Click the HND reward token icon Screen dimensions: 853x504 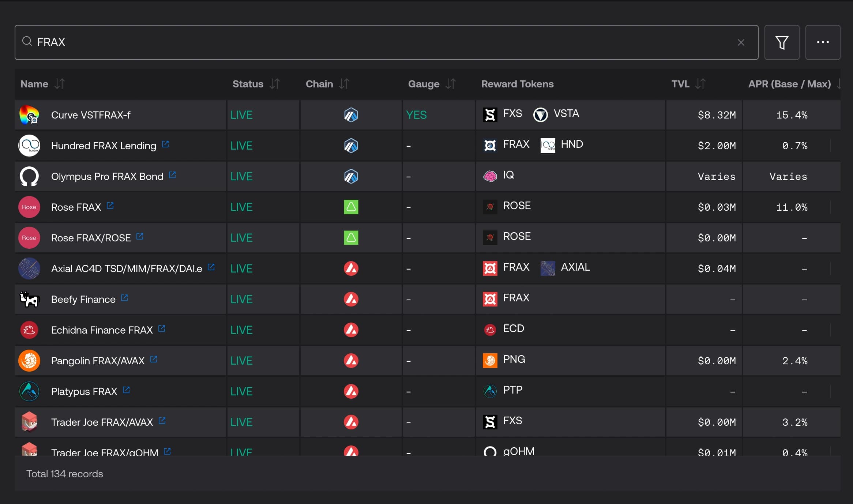(548, 146)
